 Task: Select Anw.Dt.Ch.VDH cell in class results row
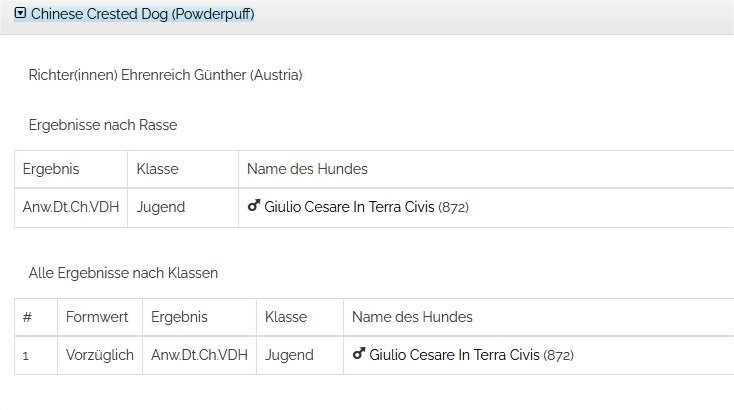click(x=199, y=355)
